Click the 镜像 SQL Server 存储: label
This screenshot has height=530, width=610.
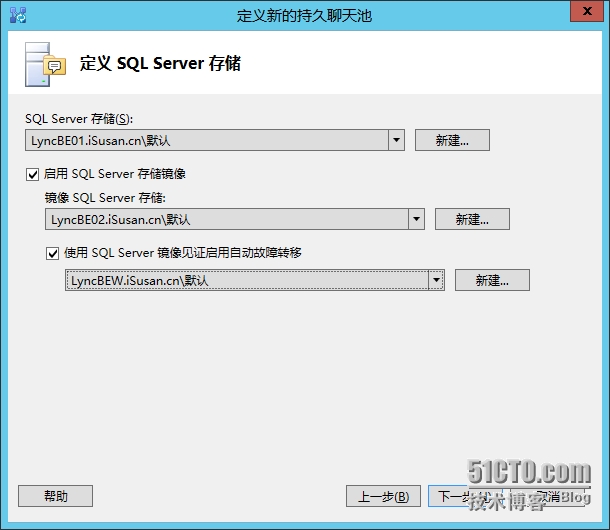click(105, 198)
